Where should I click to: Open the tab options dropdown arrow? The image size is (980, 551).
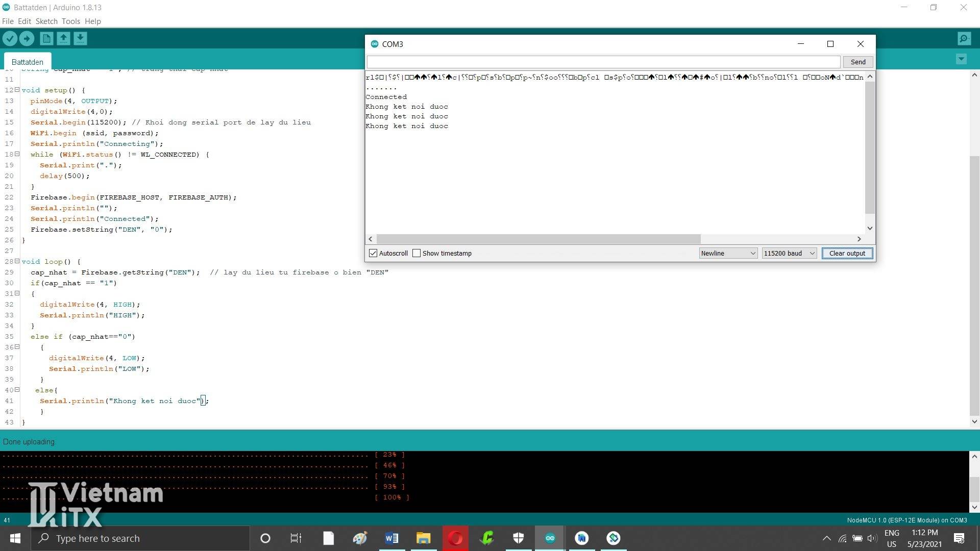click(x=961, y=59)
